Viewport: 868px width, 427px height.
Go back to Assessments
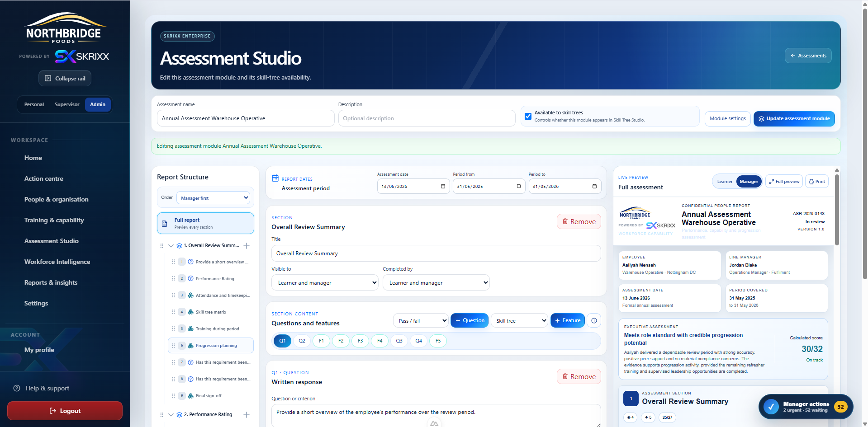[808, 56]
